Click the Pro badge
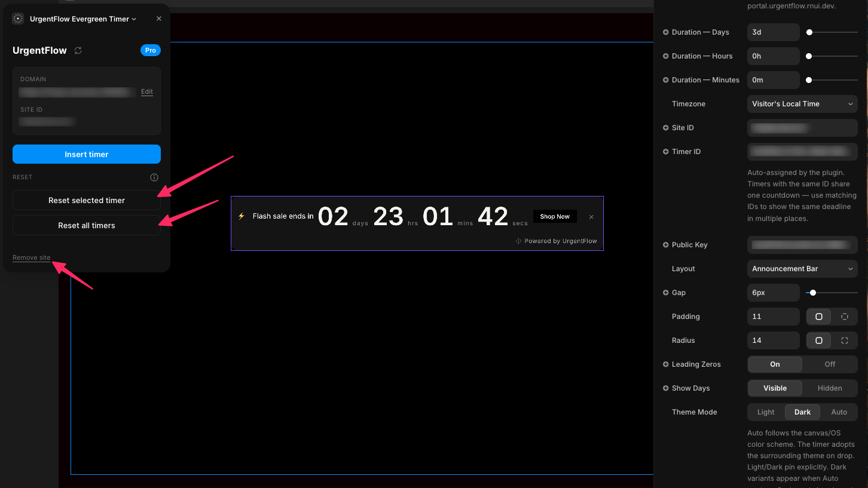Image resolution: width=868 pixels, height=488 pixels. tap(151, 50)
